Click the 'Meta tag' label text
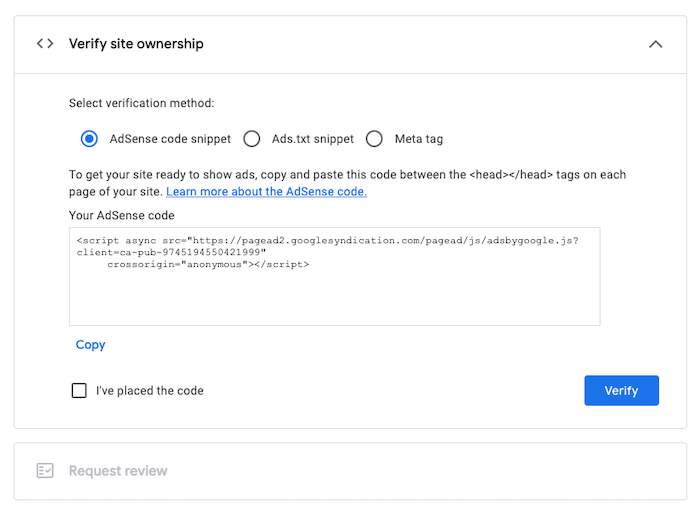Viewport: 700px width, 519px height. point(420,139)
